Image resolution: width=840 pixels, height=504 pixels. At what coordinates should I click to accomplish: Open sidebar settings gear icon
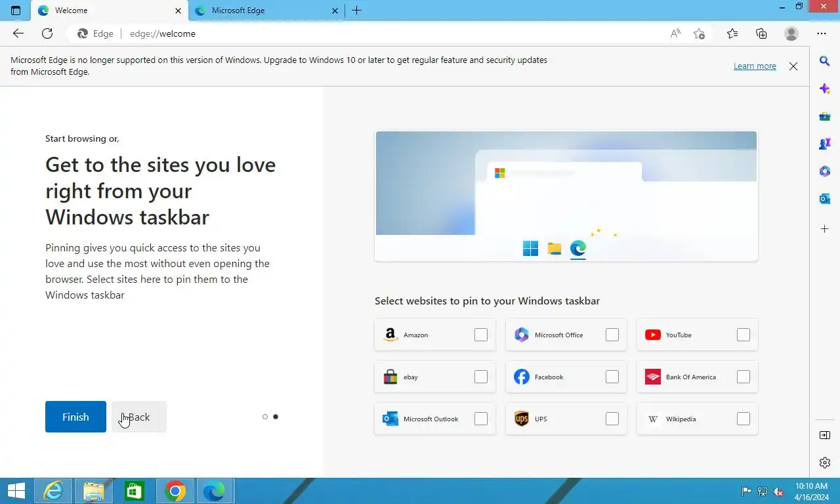pyautogui.click(x=825, y=463)
